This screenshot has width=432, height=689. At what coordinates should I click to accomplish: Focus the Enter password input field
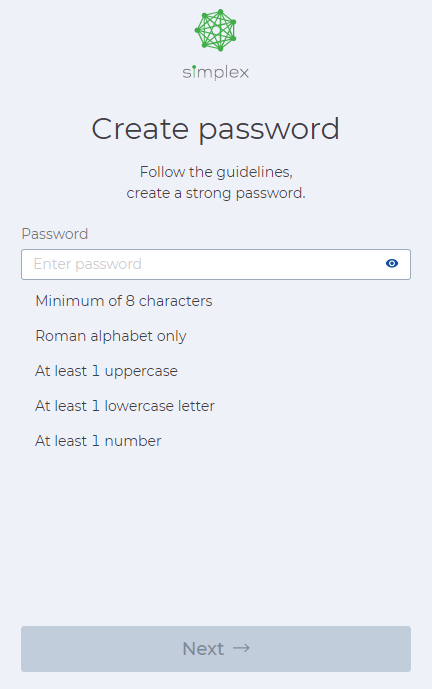(216, 264)
